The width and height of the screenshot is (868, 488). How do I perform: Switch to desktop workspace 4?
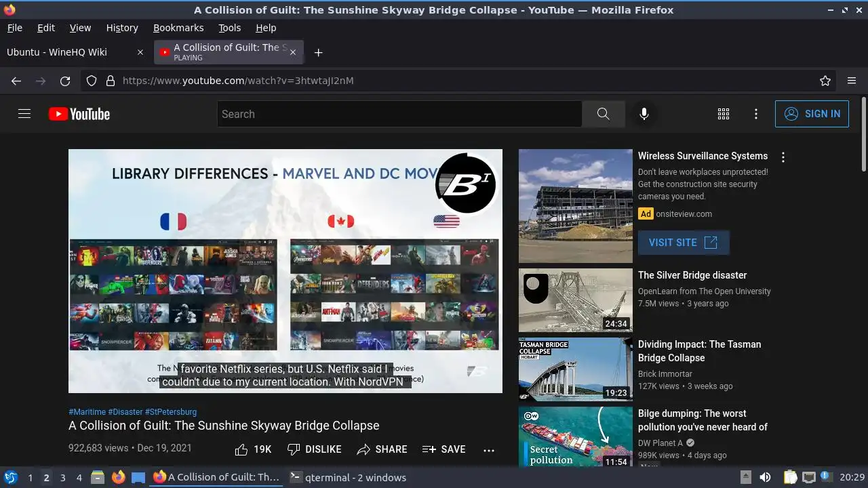coord(79,477)
